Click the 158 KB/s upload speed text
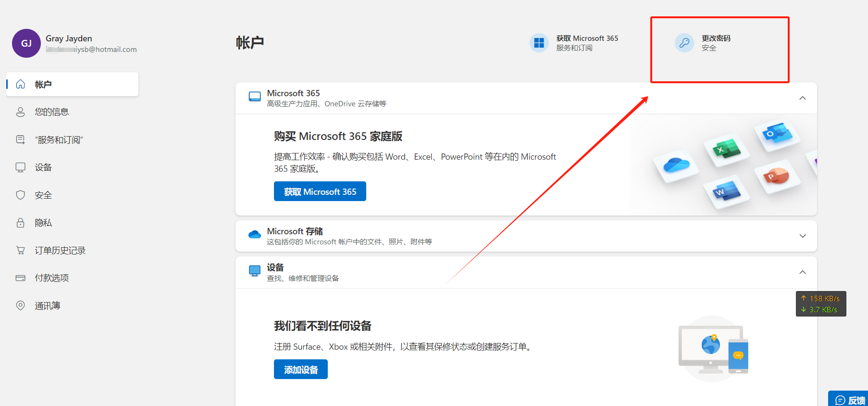 click(x=824, y=298)
